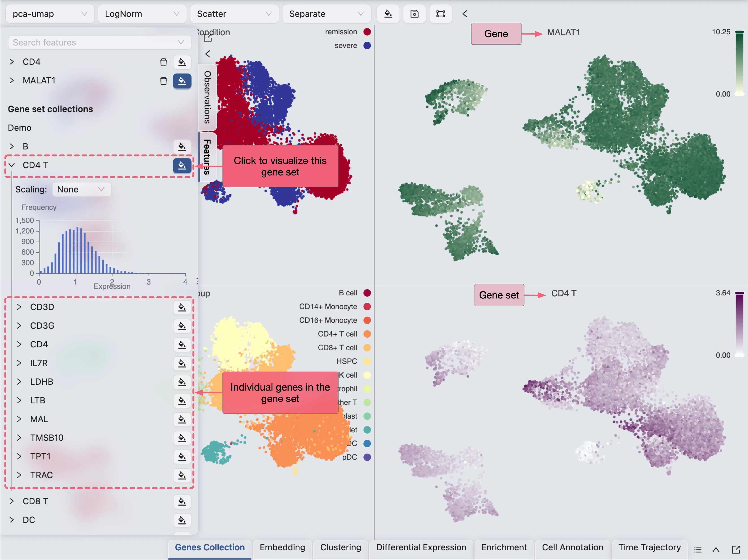Click the save icon in top toolbar
The width and height of the screenshot is (748, 560).
[414, 14]
